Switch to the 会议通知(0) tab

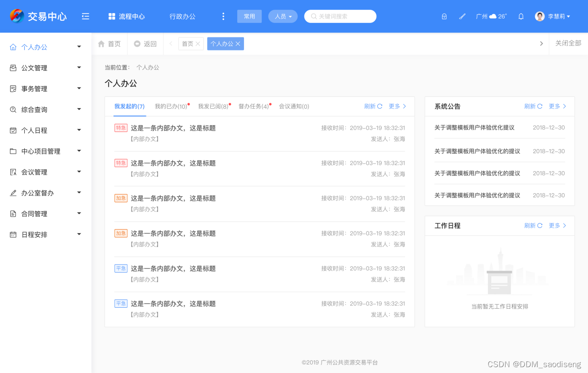(294, 106)
